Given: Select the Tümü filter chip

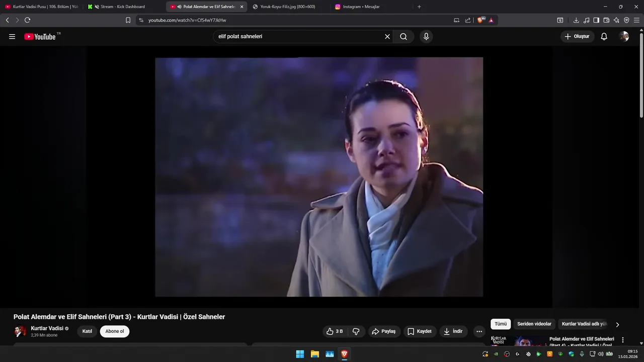Looking at the screenshot, I should click(501, 324).
